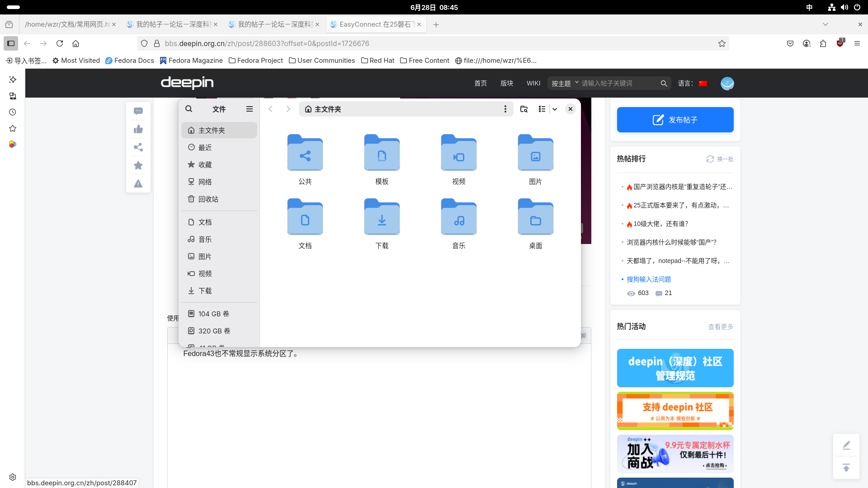Click the star favorite icon in post sidebar
This screenshot has width=868, height=488.
(x=138, y=165)
